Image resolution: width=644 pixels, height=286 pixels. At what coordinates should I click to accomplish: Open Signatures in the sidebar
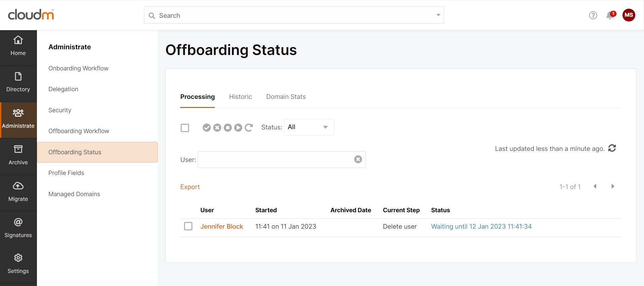point(18,228)
